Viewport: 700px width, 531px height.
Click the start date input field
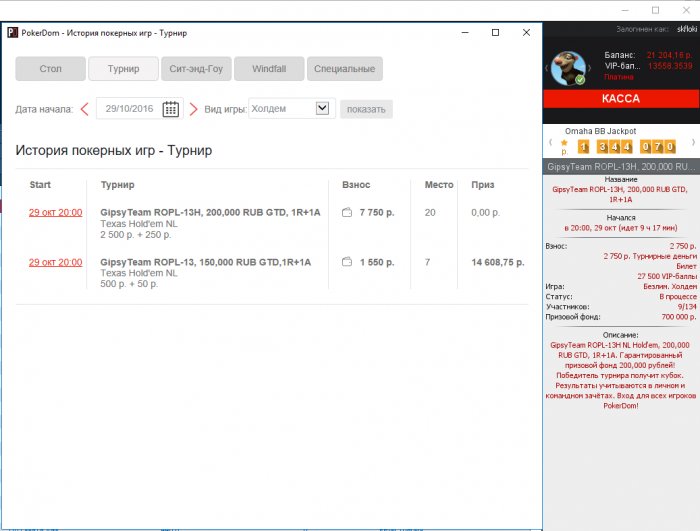[130, 109]
